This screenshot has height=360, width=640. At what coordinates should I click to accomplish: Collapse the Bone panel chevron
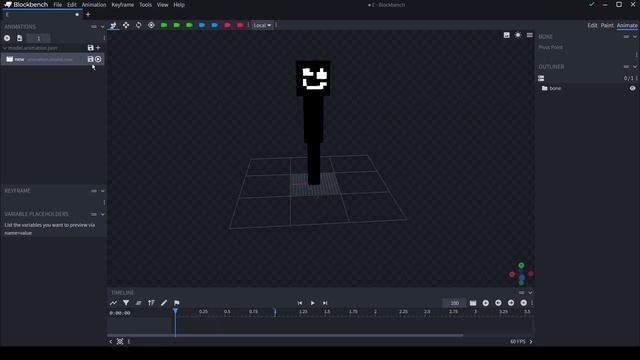pyautogui.click(x=635, y=37)
